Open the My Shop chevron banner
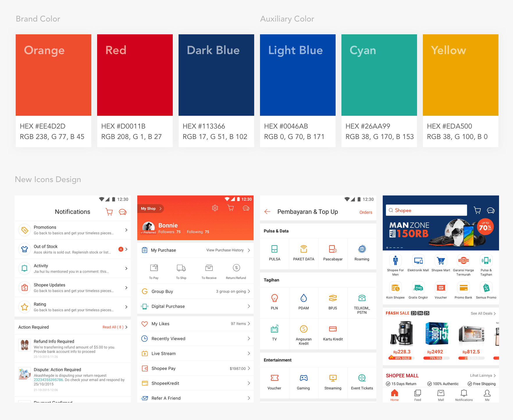 point(150,208)
